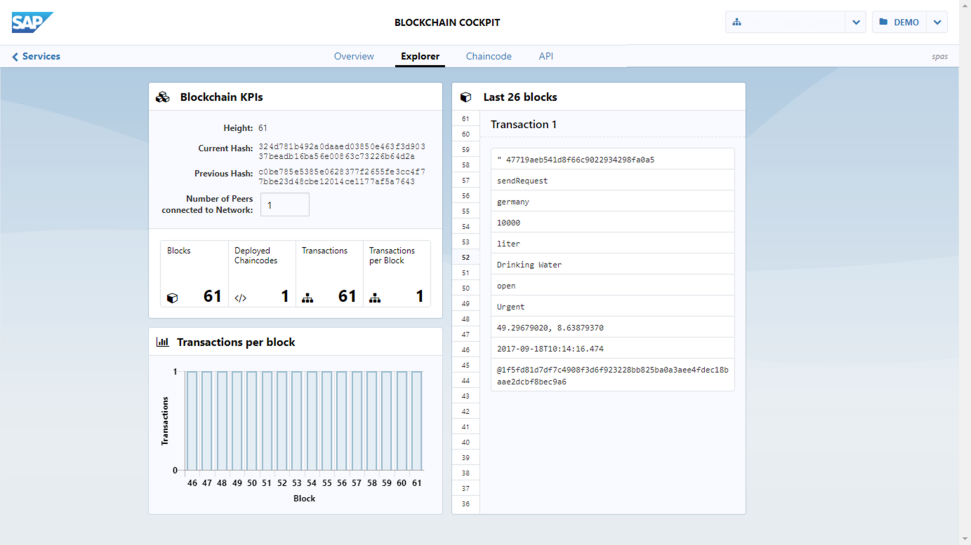Select block 52 in the block list
This screenshot has width=971, height=545.
click(466, 258)
